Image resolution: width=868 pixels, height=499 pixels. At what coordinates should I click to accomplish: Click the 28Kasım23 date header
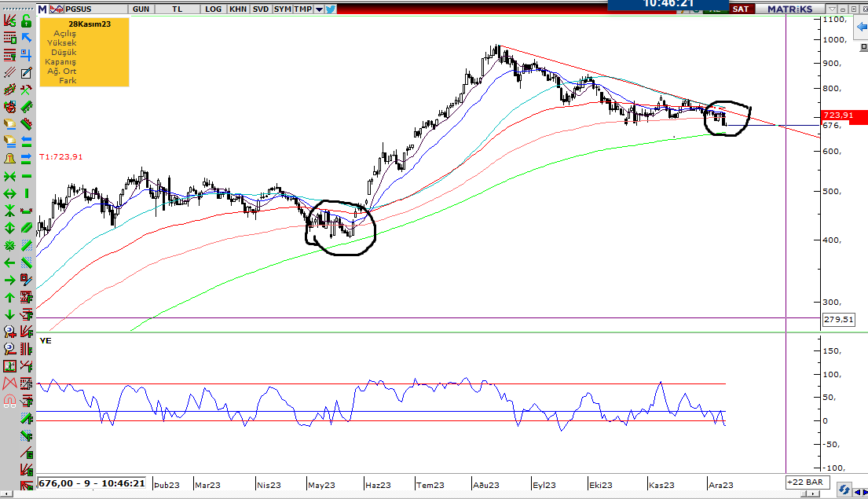tap(90, 24)
